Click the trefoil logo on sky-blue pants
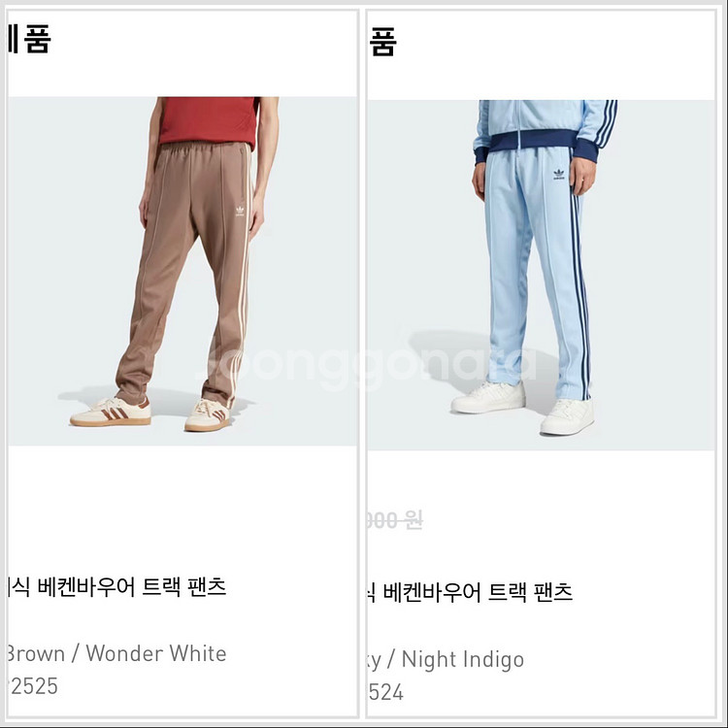The width and height of the screenshot is (728, 728). [x=559, y=175]
